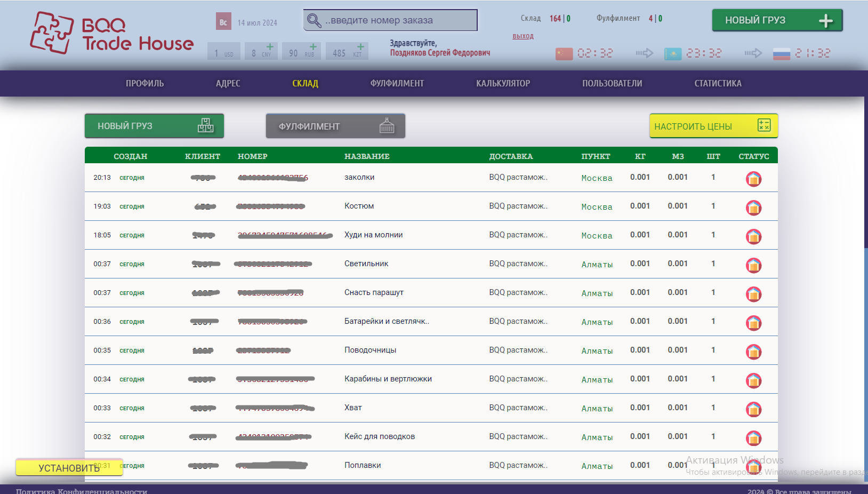Viewport: 868px width, 494px height.
Task: Click the Карабины и вертлюжки item name
Action: [388, 379]
